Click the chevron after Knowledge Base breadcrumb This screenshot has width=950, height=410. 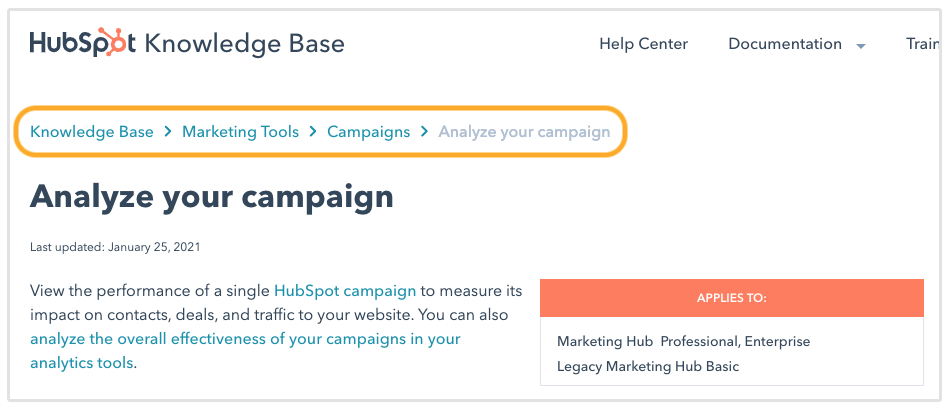[x=168, y=132]
